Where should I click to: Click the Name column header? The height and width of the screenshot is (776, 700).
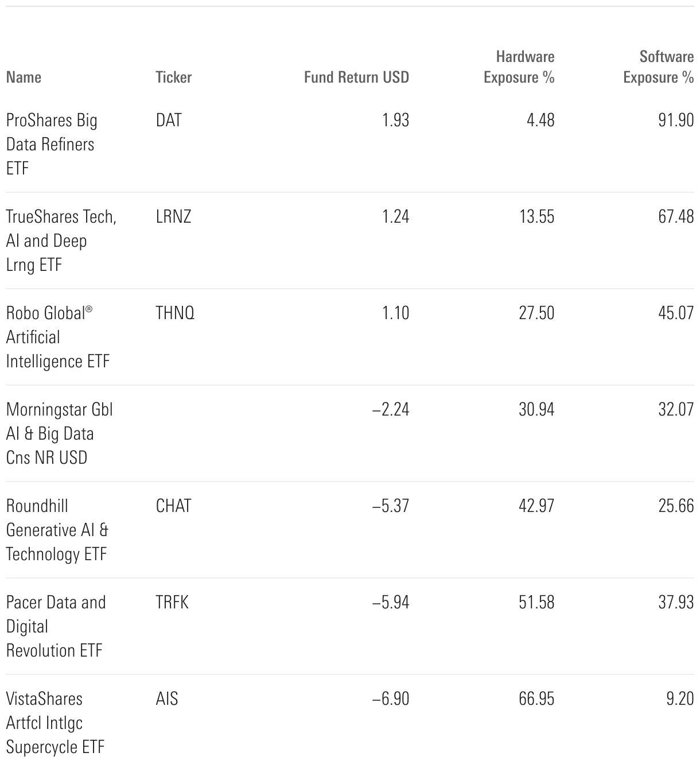(x=24, y=77)
